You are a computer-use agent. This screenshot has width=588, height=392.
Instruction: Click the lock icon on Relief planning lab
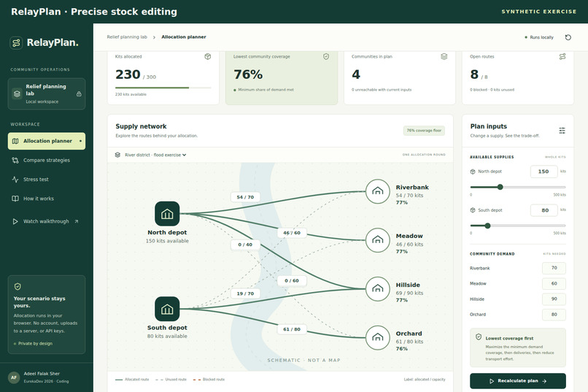[x=79, y=93]
